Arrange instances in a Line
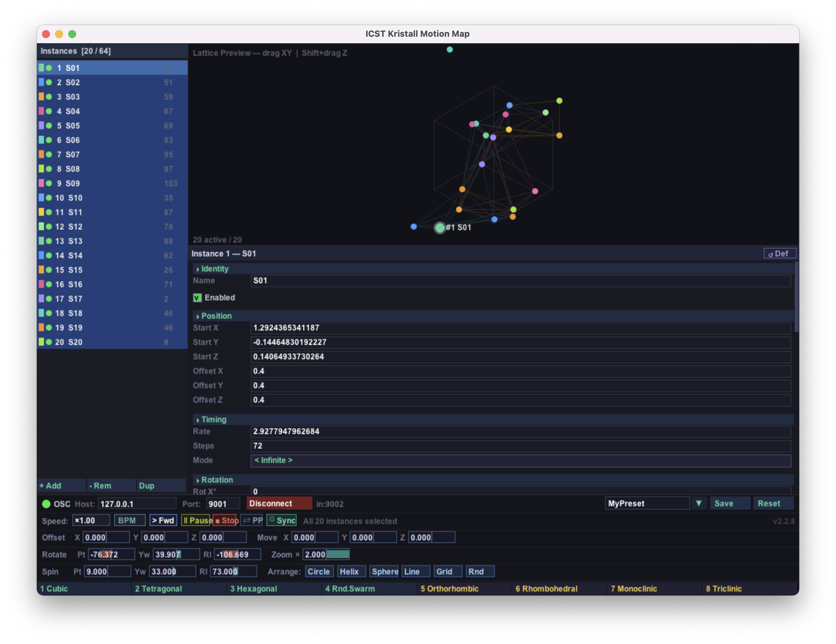 (x=415, y=571)
